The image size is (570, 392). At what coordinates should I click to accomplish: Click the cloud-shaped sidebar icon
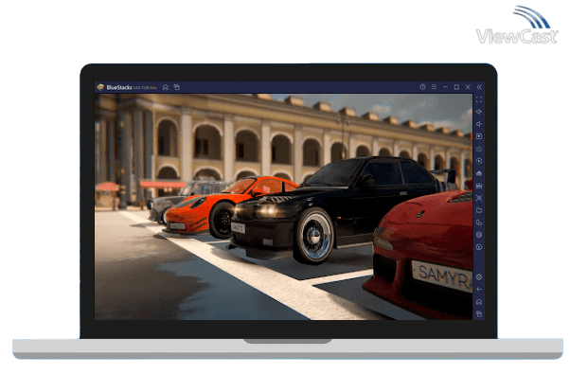tap(479, 173)
